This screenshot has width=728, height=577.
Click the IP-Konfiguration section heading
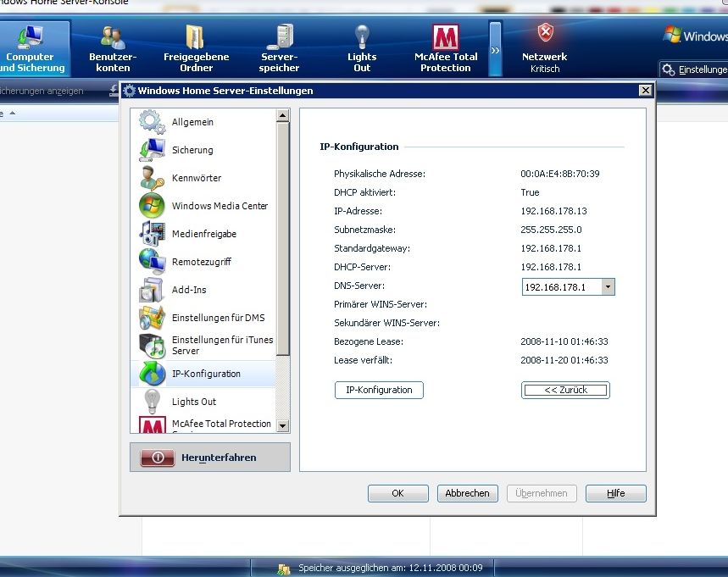pyautogui.click(x=358, y=147)
